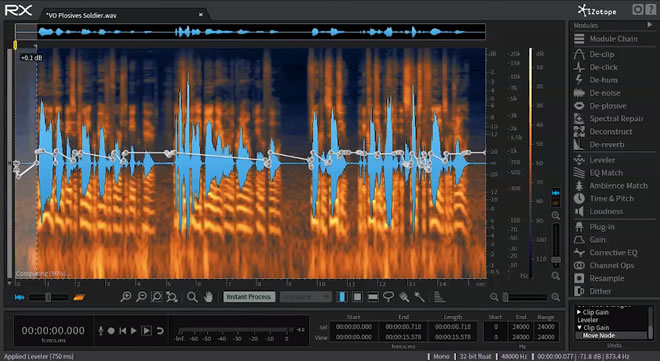Open the Time & Pitch module

pyautogui.click(x=604, y=199)
